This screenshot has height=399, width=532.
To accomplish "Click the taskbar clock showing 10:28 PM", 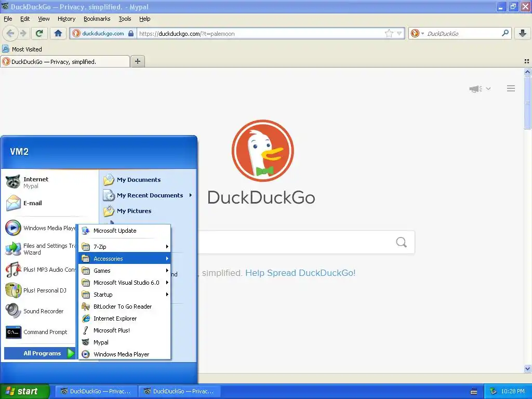I will [513, 391].
